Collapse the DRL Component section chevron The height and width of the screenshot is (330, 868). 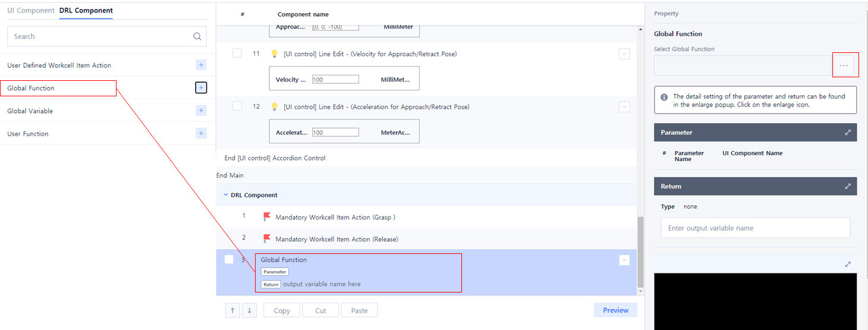(x=225, y=195)
